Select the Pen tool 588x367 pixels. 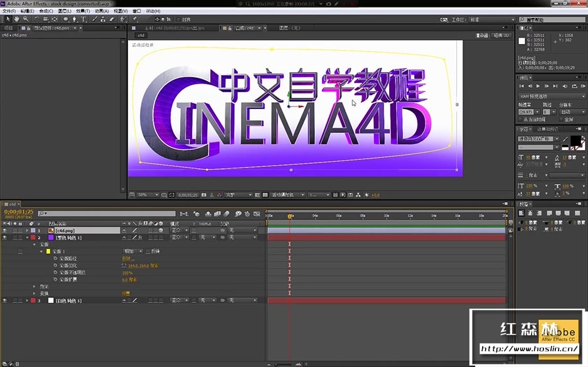tap(75, 19)
